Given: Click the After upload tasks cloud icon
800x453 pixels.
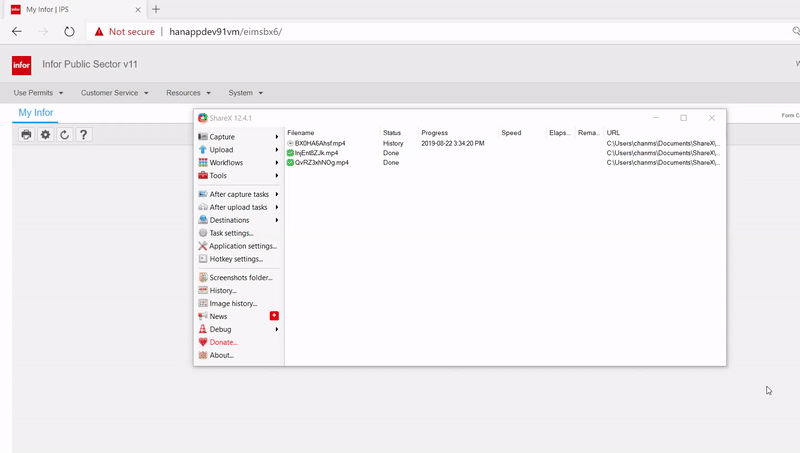Looking at the screenshot, I should [203, 207].
